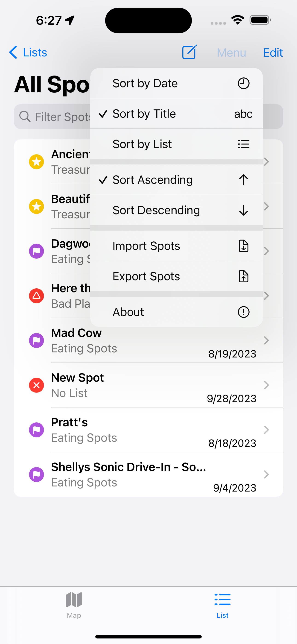297x644 pixels.
Task: Tap the Import Spots document icon
Action: tap(244, 246)
